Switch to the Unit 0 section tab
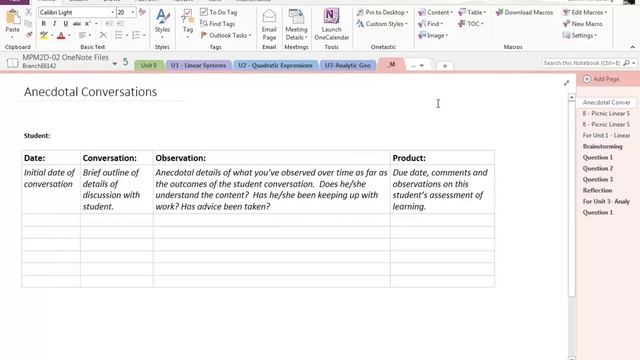The width and height of the screenshot is (640, 360). click(x=149, y=65)
